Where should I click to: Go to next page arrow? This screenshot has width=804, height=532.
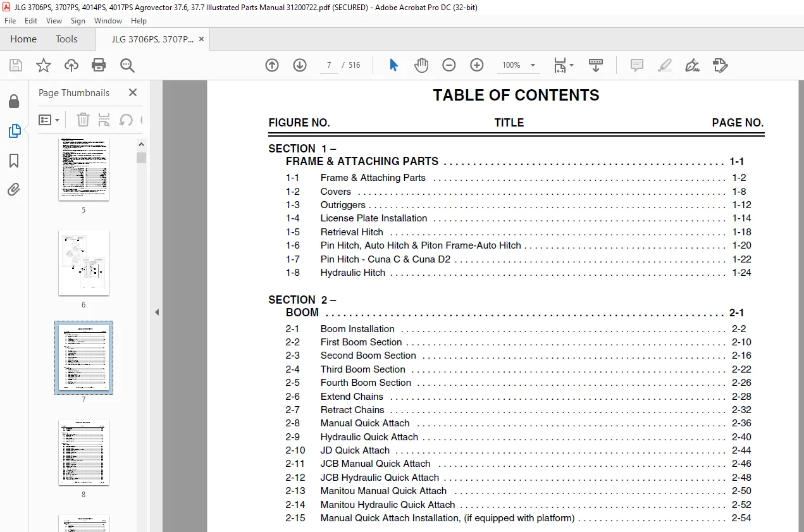coord(300,65)
